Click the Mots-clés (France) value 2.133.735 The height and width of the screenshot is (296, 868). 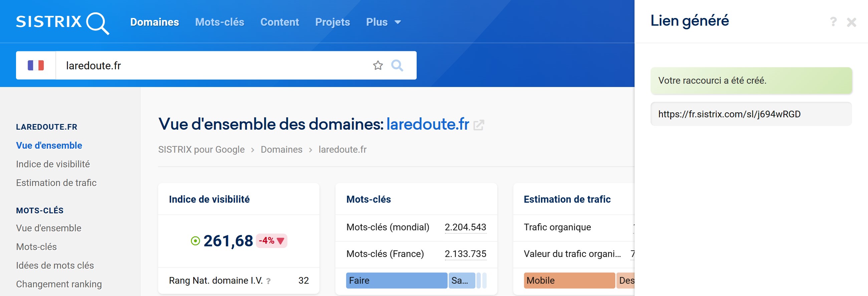[x=465, y=254]
